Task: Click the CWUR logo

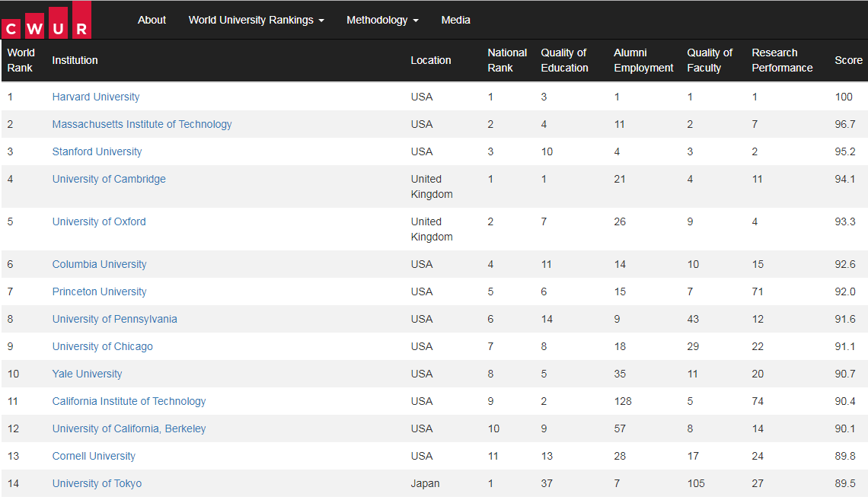Action: click(x=46, y=21)
